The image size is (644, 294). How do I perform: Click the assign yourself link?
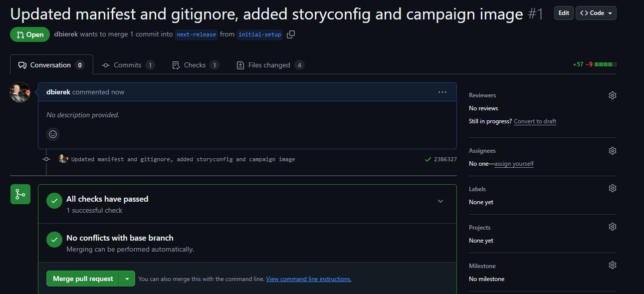514,164
